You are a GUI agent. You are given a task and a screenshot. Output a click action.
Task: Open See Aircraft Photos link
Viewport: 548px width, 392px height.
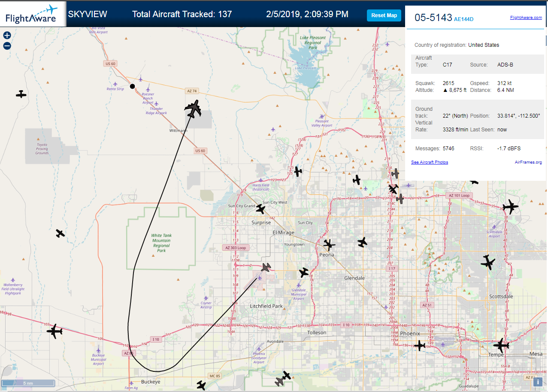pyautogui.click(x=430, y=162)
